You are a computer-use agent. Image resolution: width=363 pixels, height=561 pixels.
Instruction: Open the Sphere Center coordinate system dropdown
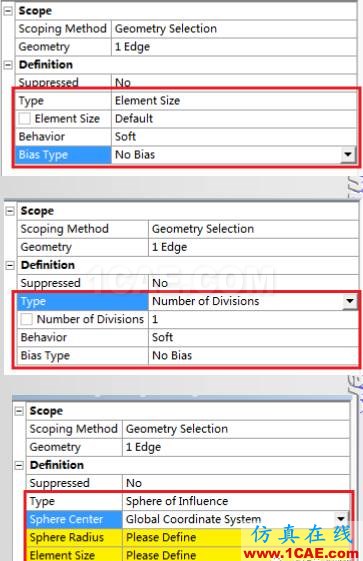pyautogui.click(x=341, y=518)
